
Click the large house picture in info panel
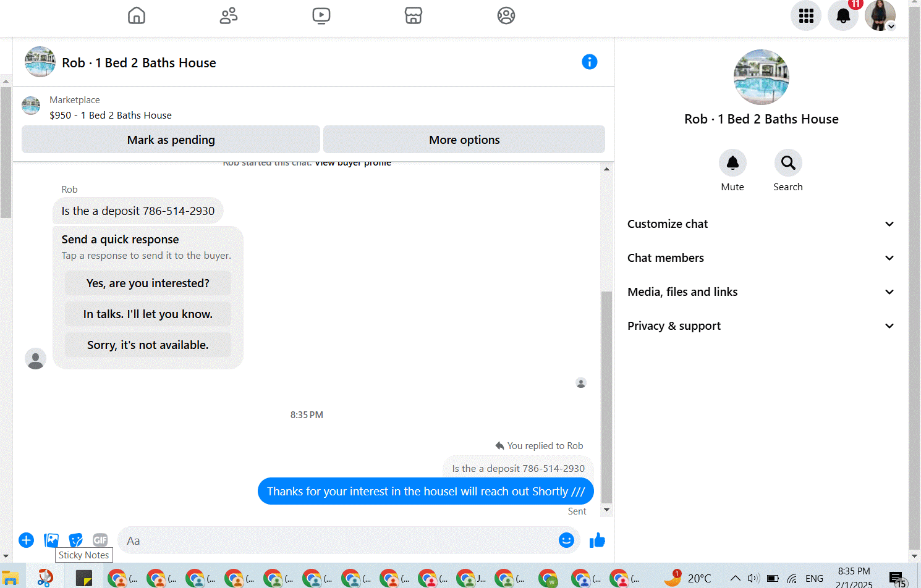point(761,77)
